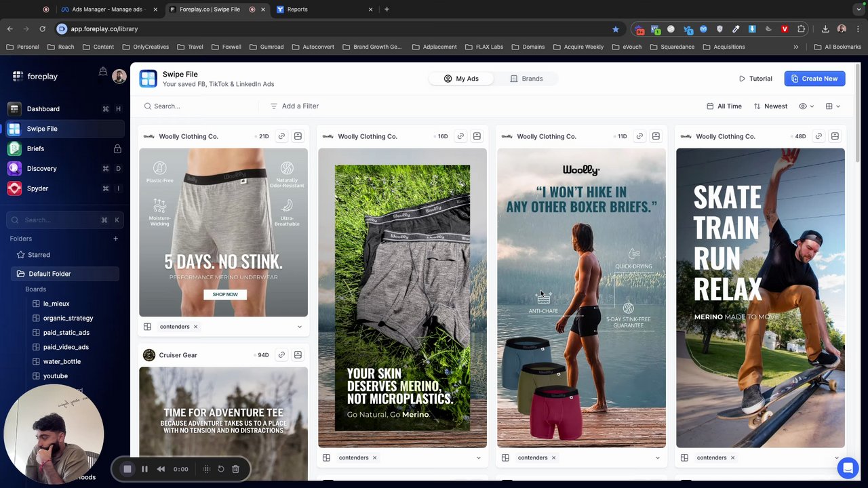Viewport: 868px width, 488px height.
Task: Copy link for the 21D Woolly ad
Action: 281,136
